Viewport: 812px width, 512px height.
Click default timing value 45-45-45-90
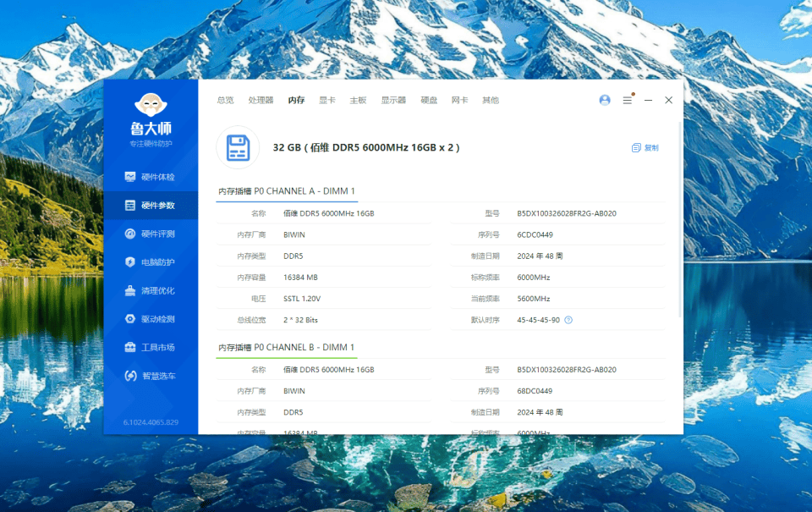[538, 320]
